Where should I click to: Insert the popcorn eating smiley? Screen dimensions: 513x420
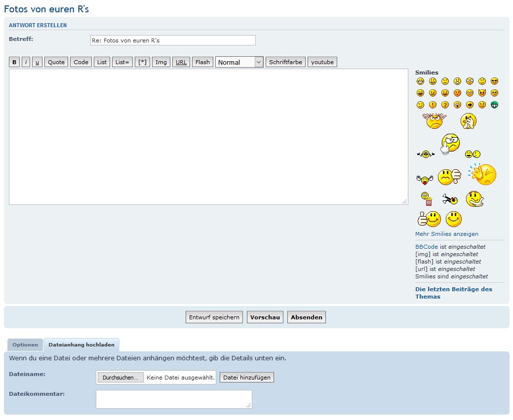[x=427, y=199]
